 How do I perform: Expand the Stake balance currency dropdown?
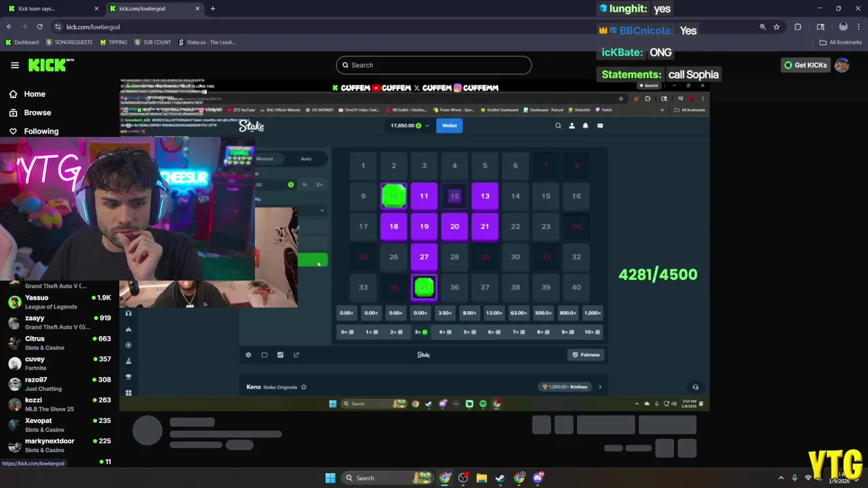427,125
